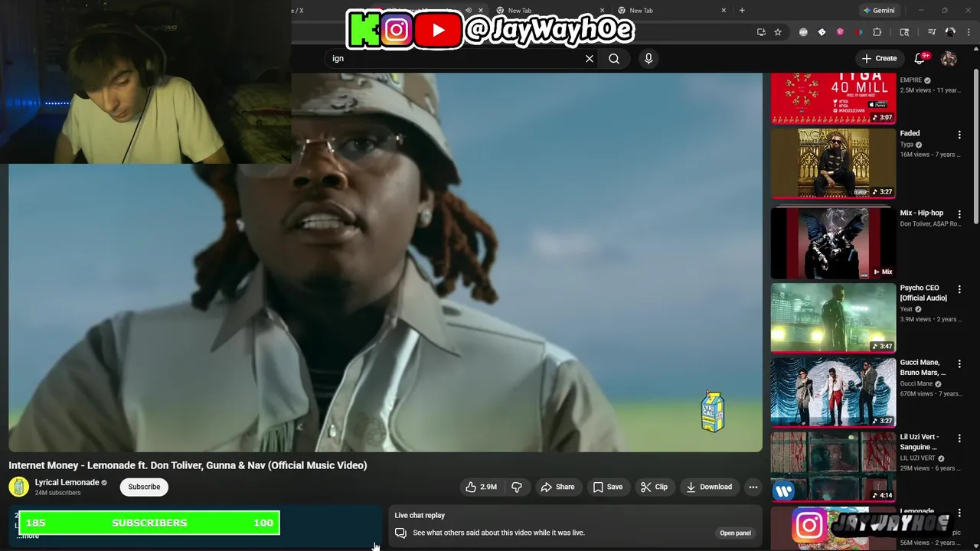
Task: Like the video with thumbs up
Action: (482, 487)
